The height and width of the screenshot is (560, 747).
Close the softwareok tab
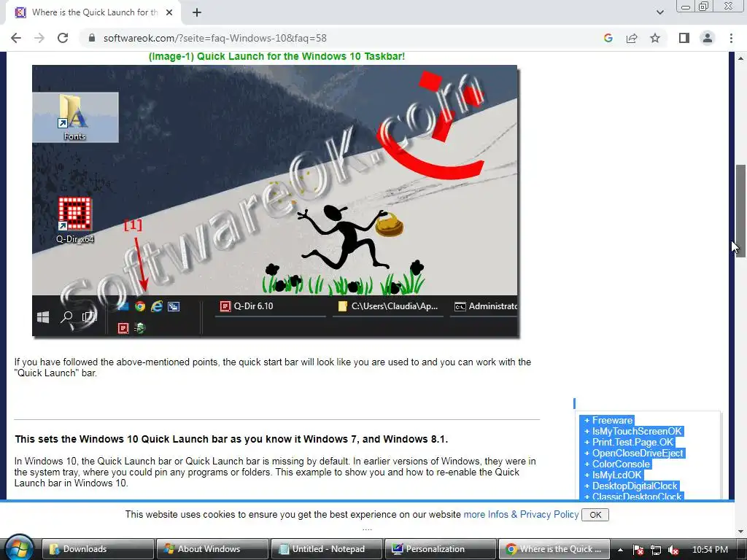click(x=169, y=12)
